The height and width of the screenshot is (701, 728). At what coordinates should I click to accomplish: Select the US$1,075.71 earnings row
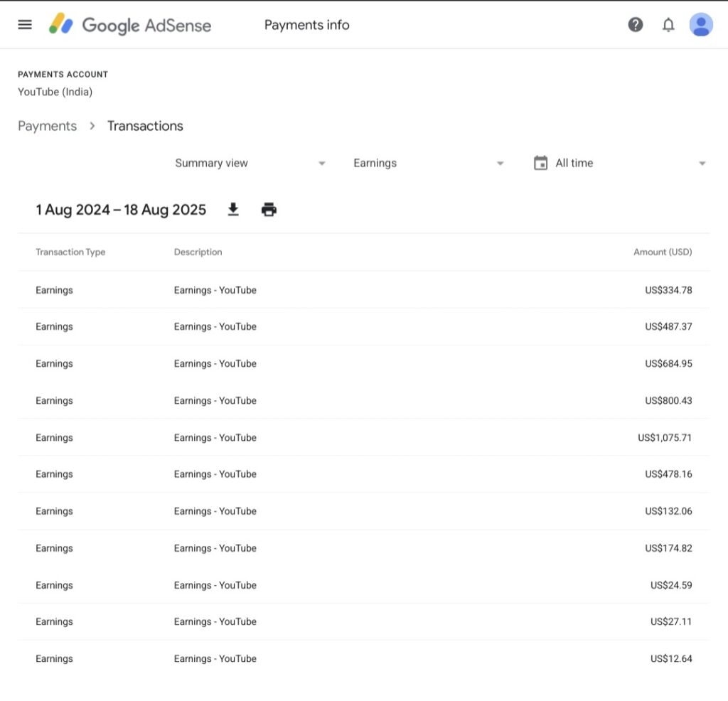(x=363, y=438)
